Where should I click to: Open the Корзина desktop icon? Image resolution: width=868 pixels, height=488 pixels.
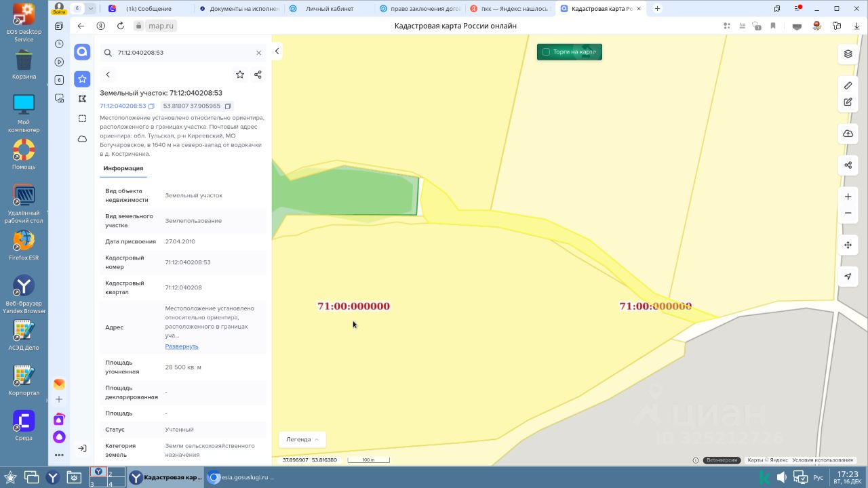(24, 65)
